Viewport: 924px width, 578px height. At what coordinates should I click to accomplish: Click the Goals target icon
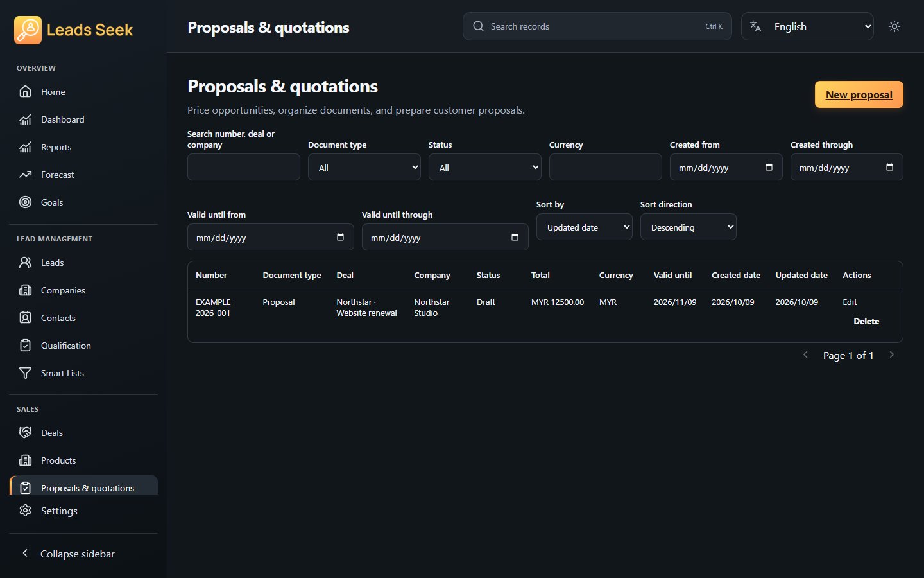click(x=25, y=202)
